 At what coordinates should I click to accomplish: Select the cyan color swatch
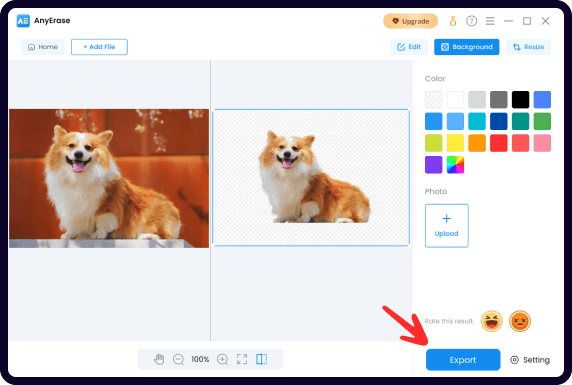pyautogui.click(x=477, y=121)
